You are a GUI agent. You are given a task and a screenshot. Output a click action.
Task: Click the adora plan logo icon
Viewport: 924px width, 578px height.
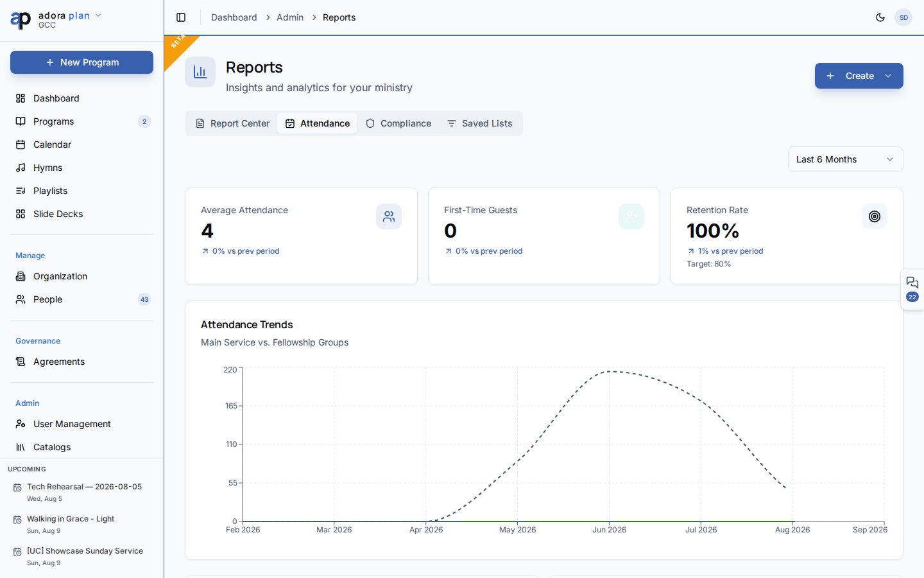pyautogui.click(x=21, y=20)
